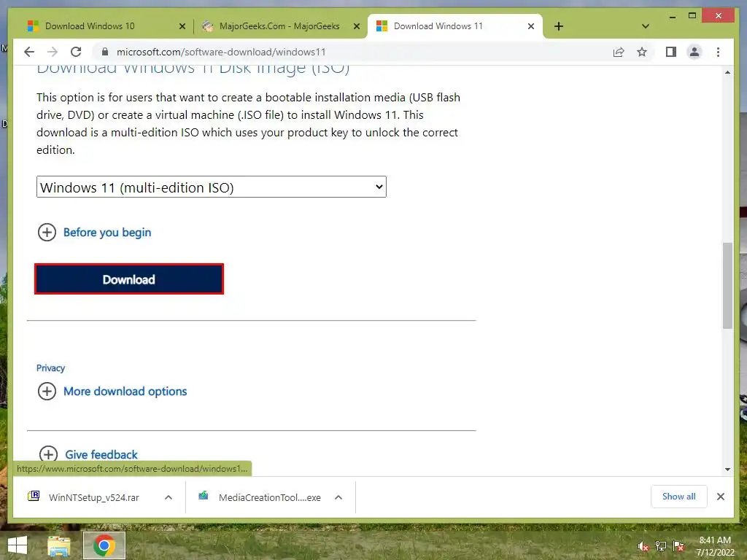Open File Explorer from the taskbar
Viewport: 747px width, 560px height.
coord(58,545)
